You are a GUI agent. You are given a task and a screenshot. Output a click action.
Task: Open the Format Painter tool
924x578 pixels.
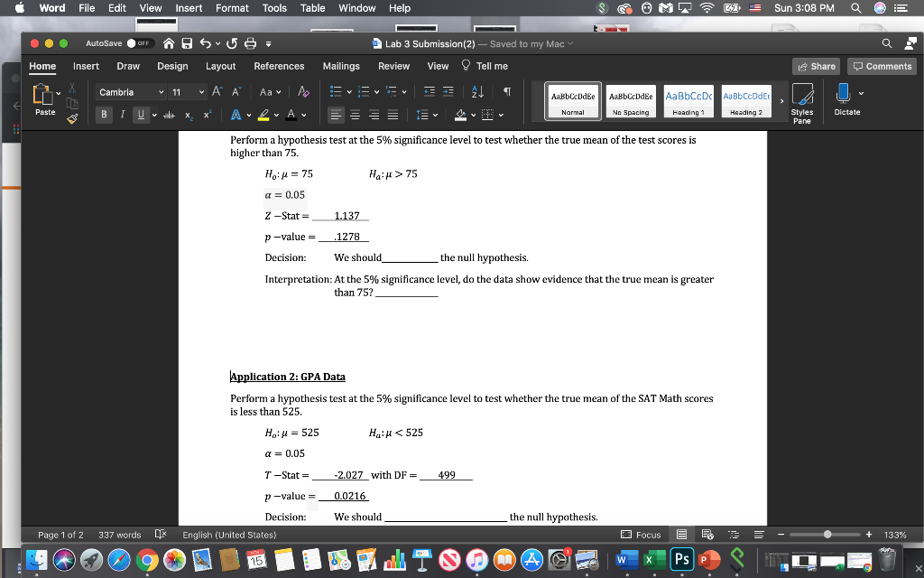(x=72, y=117)
